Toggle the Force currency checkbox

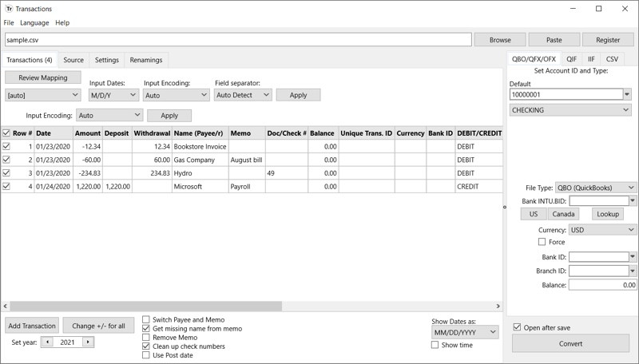click(x=542, y=242)
